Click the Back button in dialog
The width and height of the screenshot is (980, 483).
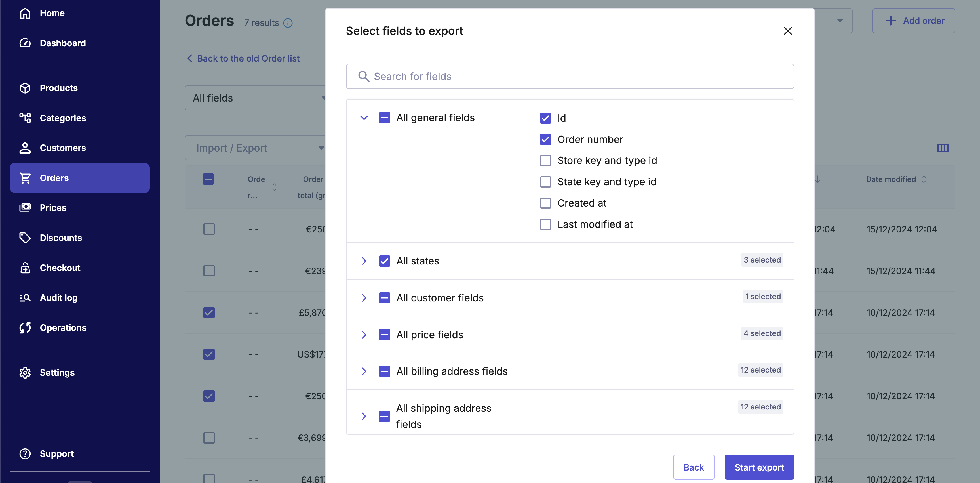[693, 467]
